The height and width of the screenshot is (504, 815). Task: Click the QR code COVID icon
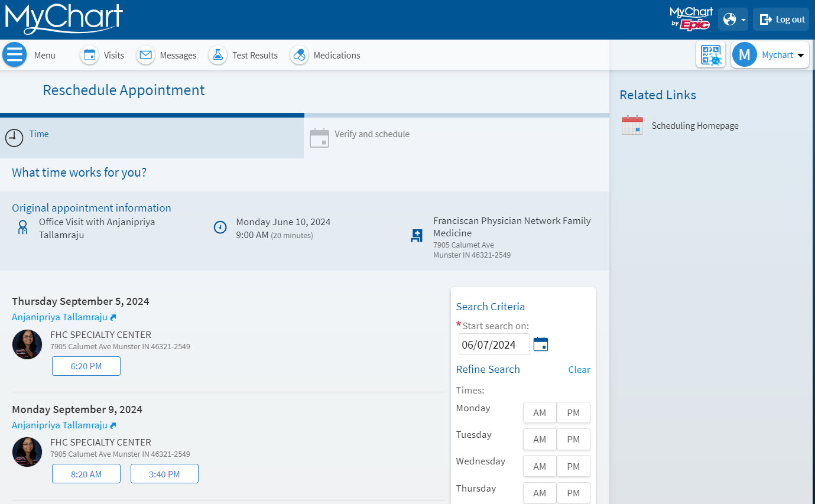point(711,55)
